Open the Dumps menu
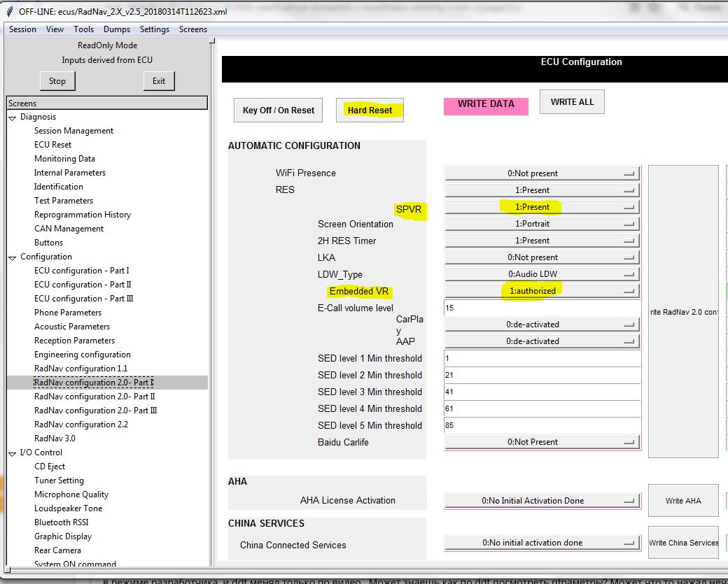The image size is (728, 584). click(116, 29)
